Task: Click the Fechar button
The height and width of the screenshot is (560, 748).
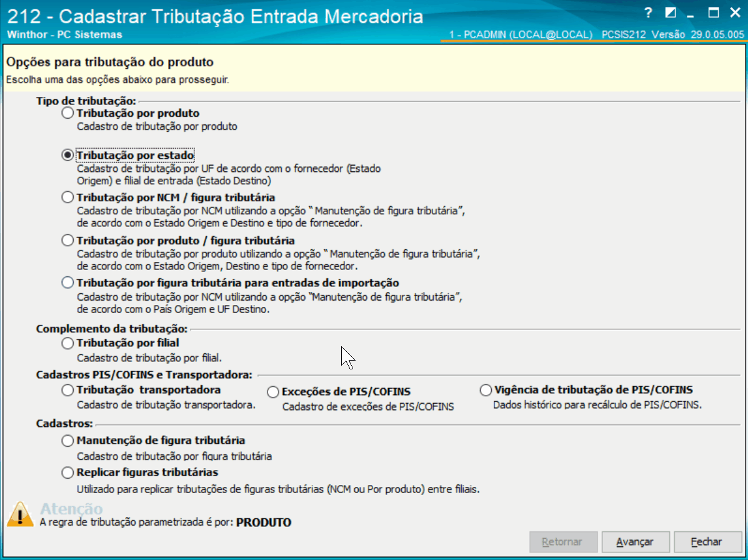Action: (707, 542)
